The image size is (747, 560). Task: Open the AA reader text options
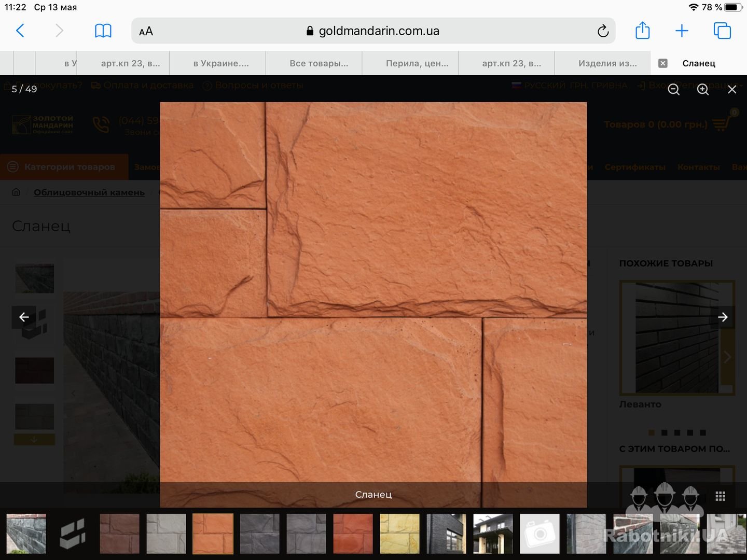pos(146,31)
